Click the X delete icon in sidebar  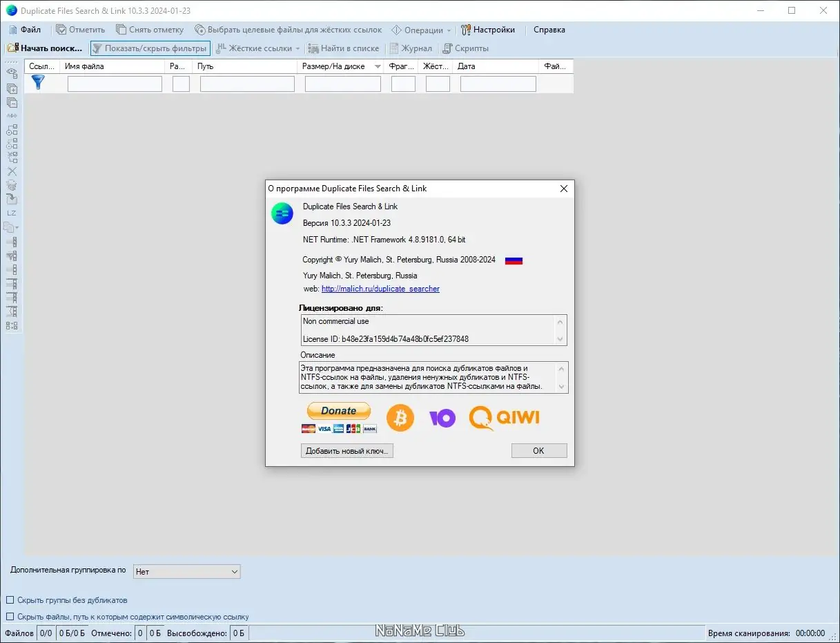12,171
